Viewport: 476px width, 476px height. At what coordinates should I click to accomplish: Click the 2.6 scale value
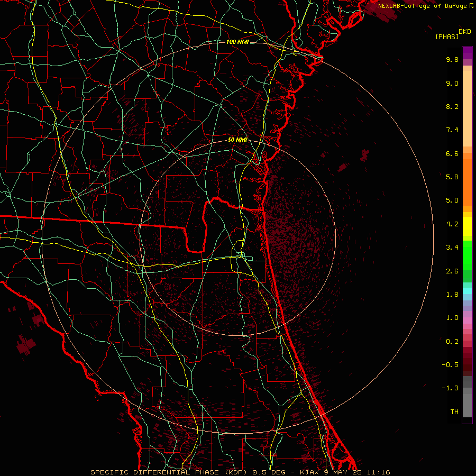pos(452,271)
